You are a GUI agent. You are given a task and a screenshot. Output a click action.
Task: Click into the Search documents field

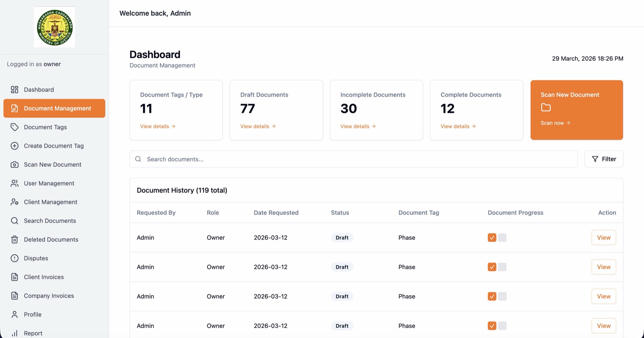click(x=353, y=159)
